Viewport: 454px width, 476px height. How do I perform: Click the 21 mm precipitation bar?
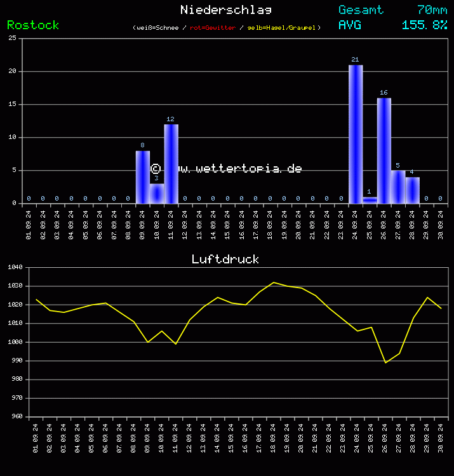tap(356, 134)
